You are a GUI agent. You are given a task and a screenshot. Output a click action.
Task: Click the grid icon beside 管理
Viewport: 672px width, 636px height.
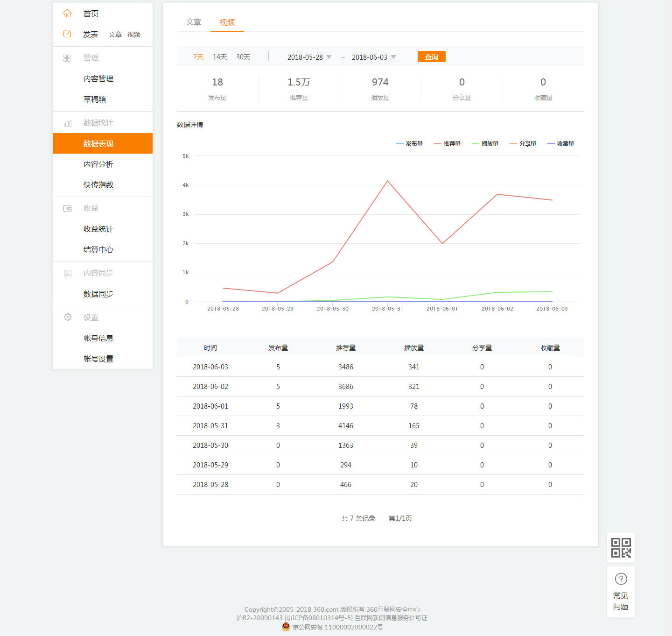click(67, 58)
